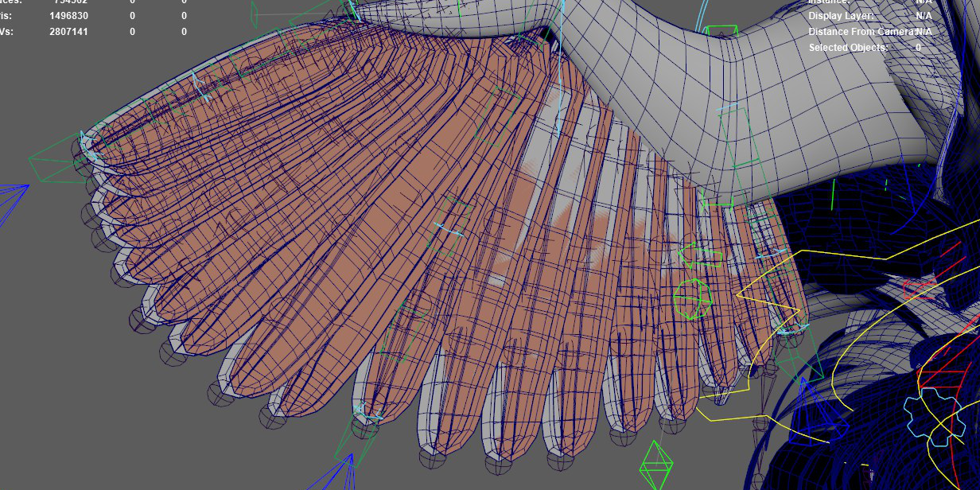This screenshot has width=980, height=490.
Task: Click the bright green arrow-shaped rig control
Action: (x=701, y=257)
